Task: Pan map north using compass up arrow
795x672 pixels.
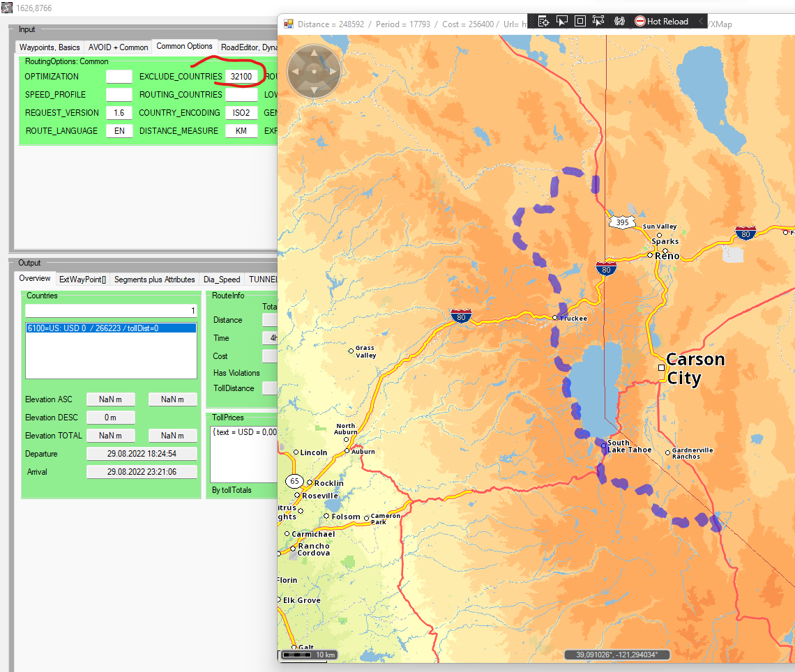Action: [x=314, y=52]
